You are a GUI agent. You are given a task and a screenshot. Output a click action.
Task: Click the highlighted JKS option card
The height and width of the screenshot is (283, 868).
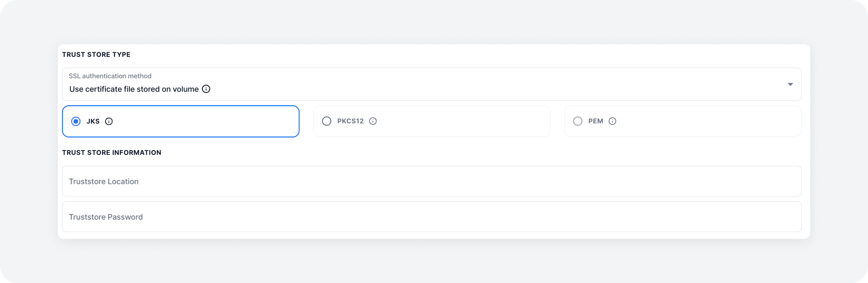coord(181,121)
